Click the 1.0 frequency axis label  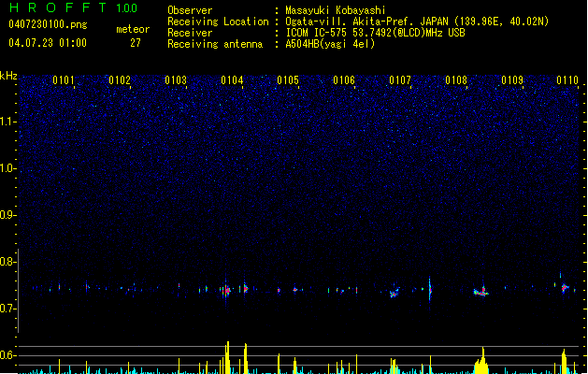coord(7,168)
